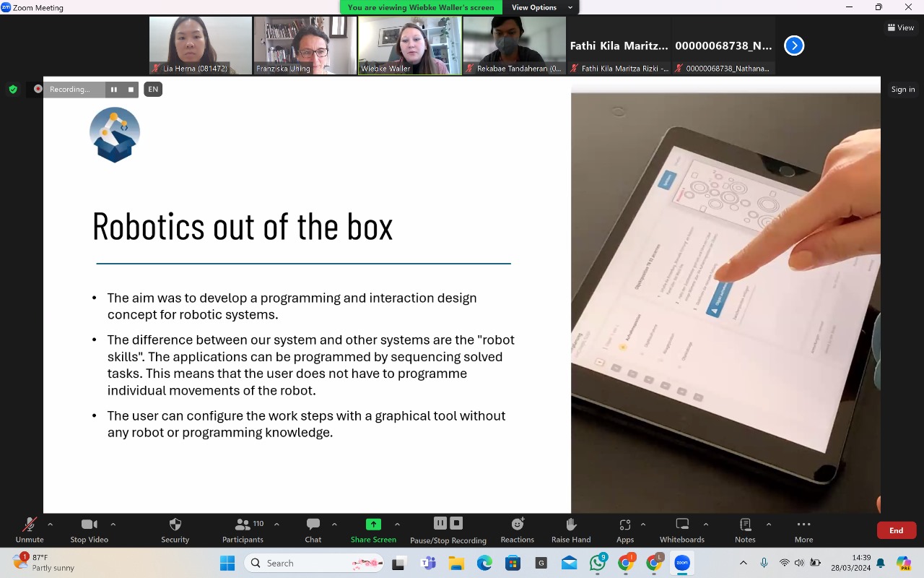924x578 pixels.
Task: Open the Security options
Action: coord(175,530)
